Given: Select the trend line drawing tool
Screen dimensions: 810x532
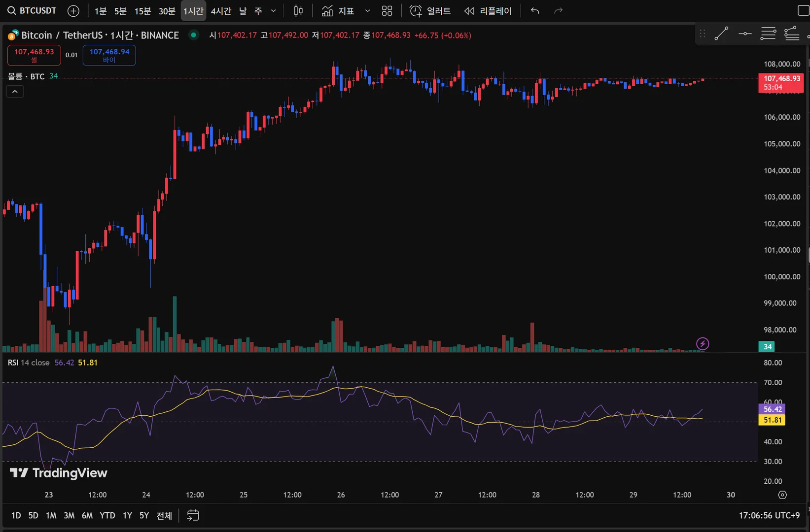Looking at the screenshot, I should point(721,33).
